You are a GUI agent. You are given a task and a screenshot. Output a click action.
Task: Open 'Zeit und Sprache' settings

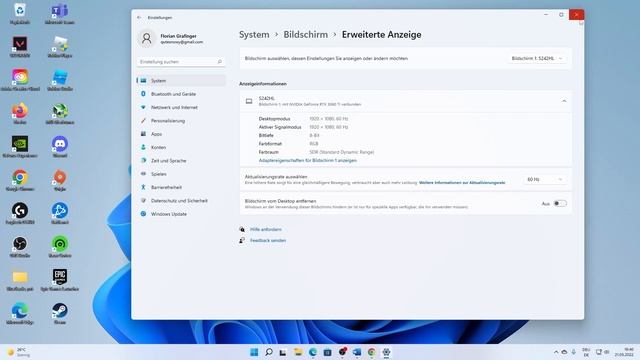(181, 160)
